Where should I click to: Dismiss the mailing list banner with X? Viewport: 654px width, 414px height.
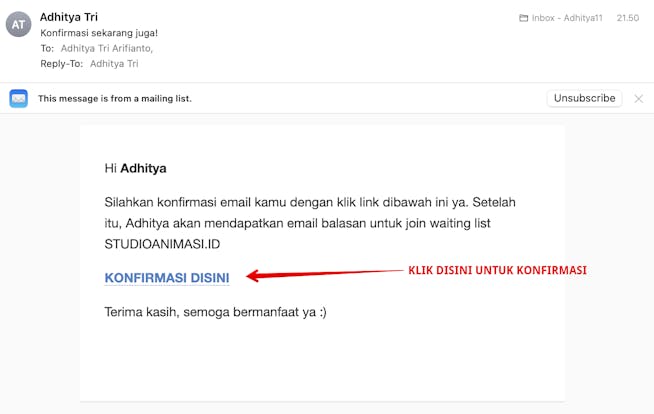tap(639, 98)
